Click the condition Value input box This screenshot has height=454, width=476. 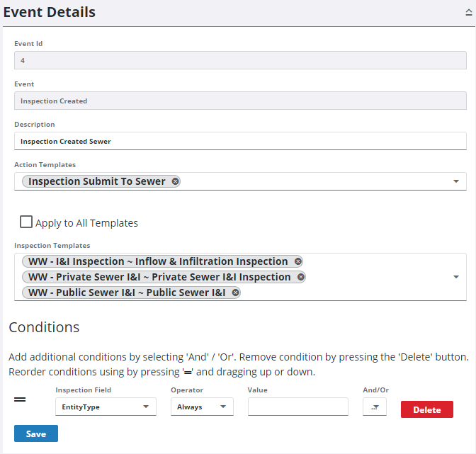(x=297, y=407)
